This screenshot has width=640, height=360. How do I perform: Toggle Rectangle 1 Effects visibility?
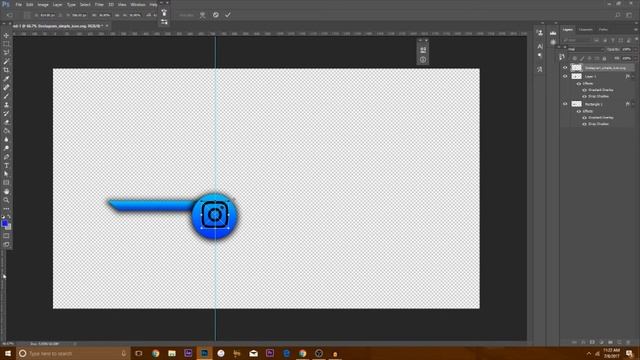[579, 111]
